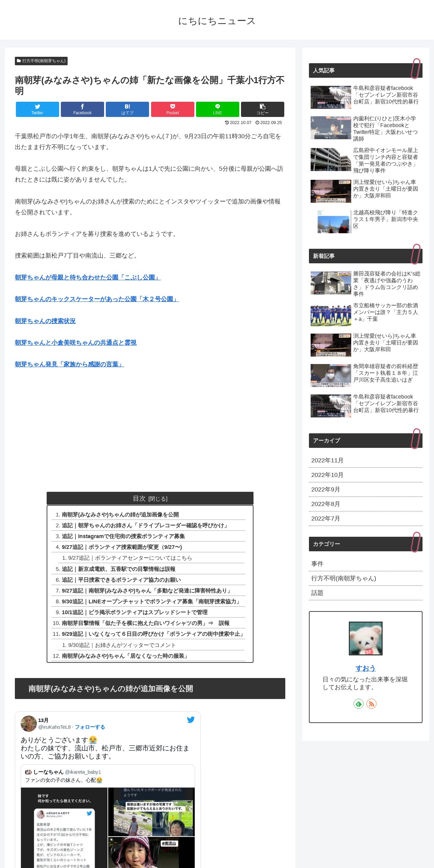The width and height of the screenshot is (434, 868).
Task: Open link about こぶし公園 meeting place
Action: pyautogui.click(x=88, y=278)
